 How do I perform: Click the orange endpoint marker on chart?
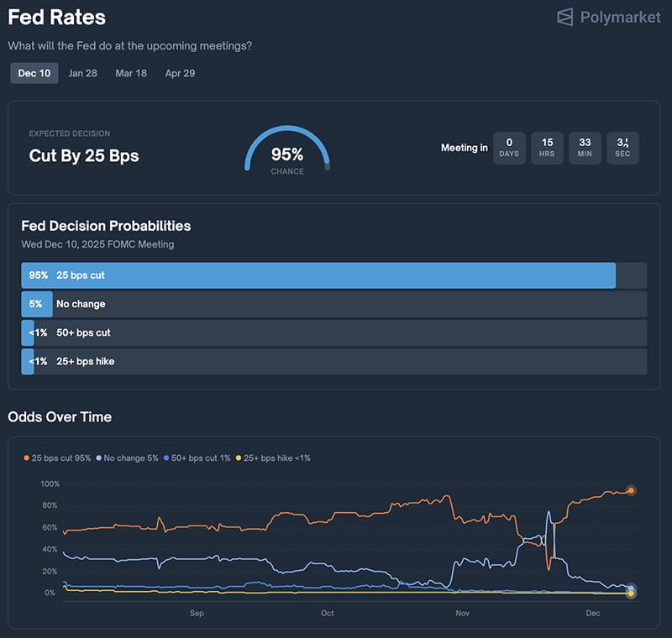click(631, 490)
